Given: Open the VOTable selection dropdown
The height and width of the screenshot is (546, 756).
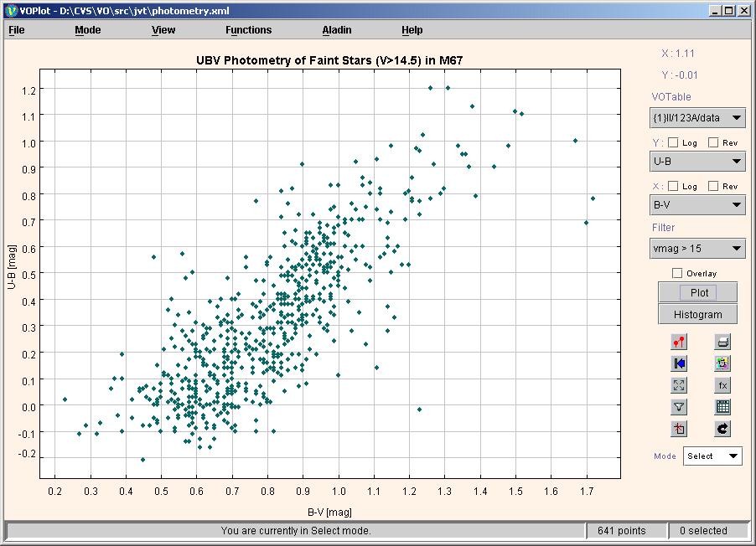Looking at the screenshot, I should (697, 118).
